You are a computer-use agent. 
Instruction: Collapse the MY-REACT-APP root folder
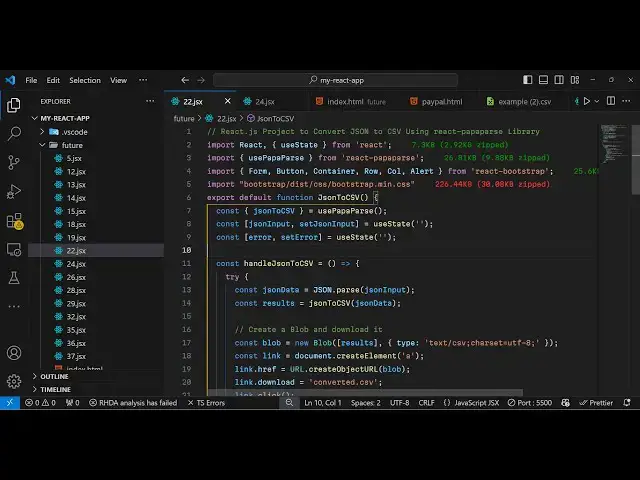click(x=97, y=118)
